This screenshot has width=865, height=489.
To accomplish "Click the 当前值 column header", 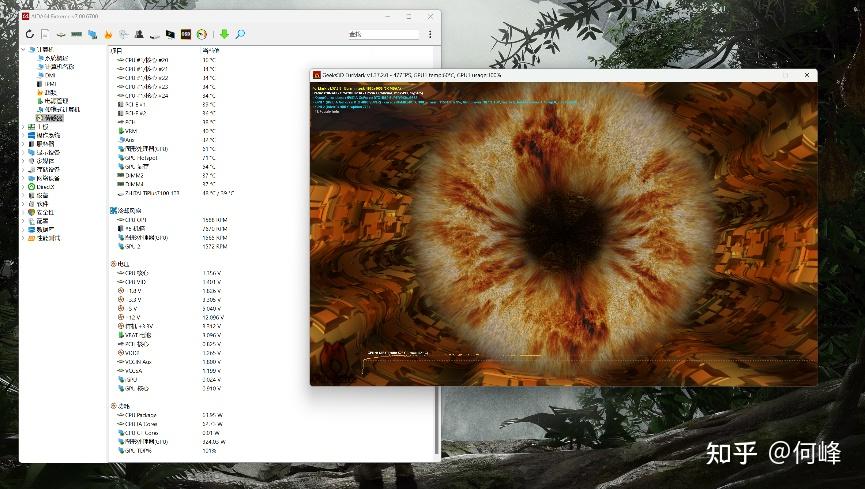I will point(211,50).
